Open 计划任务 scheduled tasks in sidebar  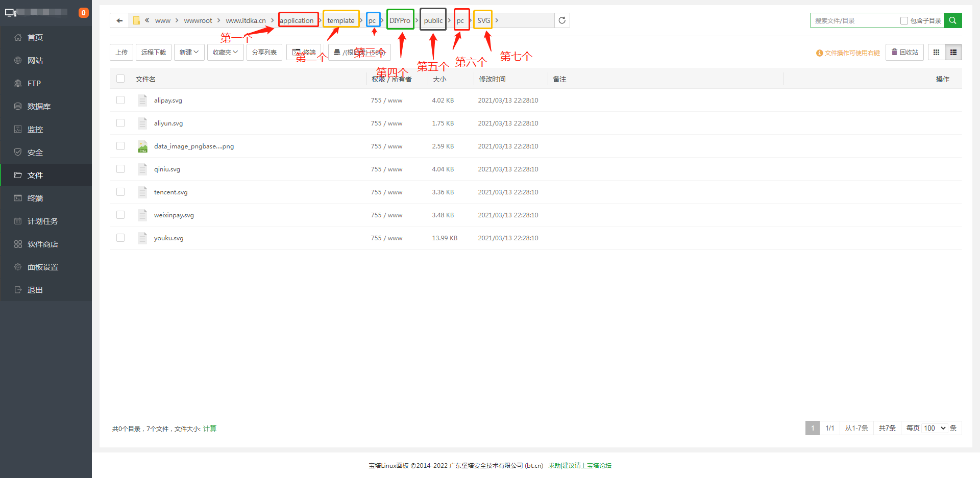click(46, 221)
